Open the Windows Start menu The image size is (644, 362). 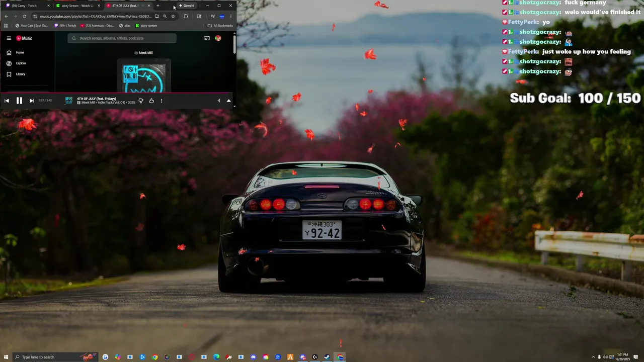pos(6,357)
